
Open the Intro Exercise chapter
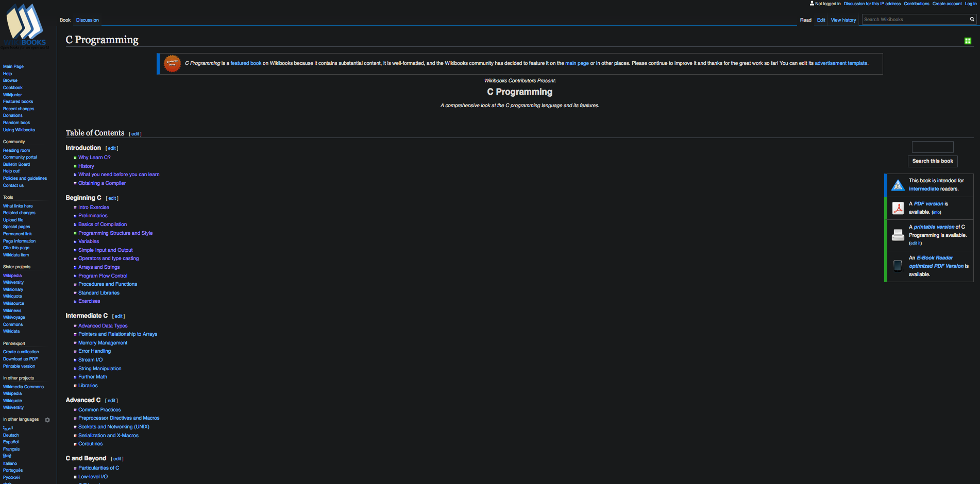94,208
